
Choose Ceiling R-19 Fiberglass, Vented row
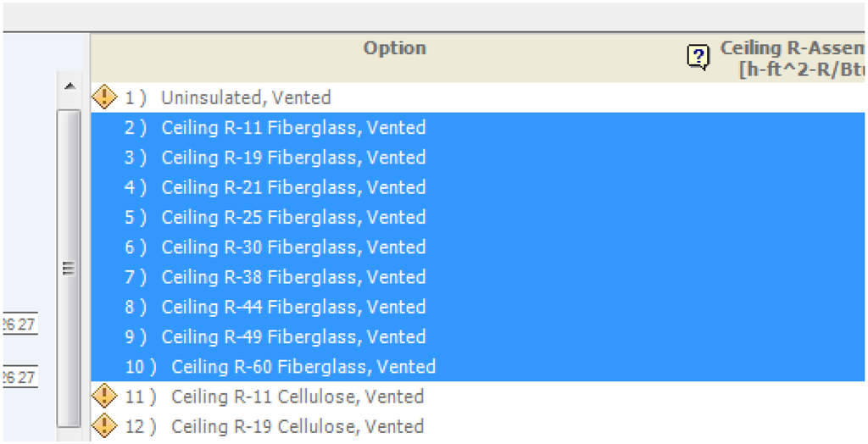coord(293,158)
